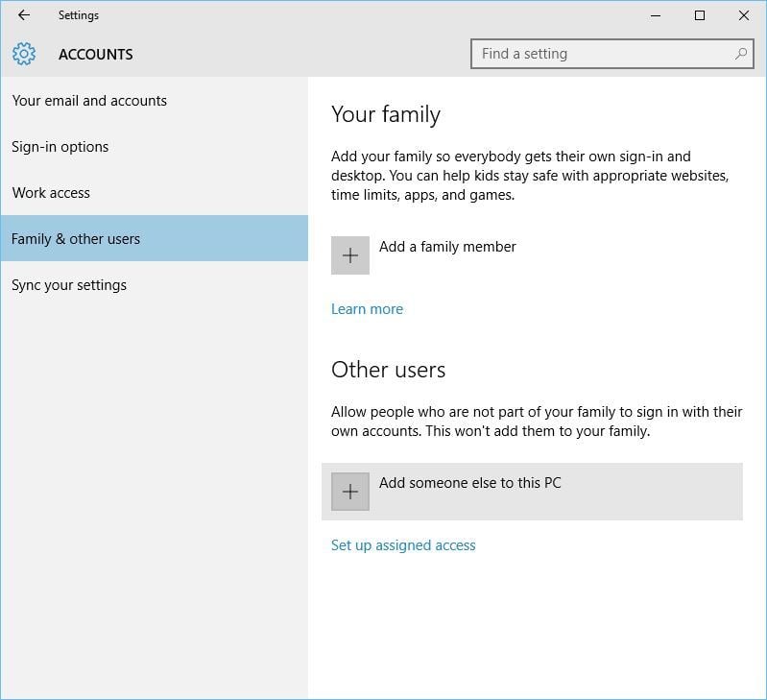767x700 pixels.
Task: Click the ACCOUNTS title text
Action: tap(96, 55)
